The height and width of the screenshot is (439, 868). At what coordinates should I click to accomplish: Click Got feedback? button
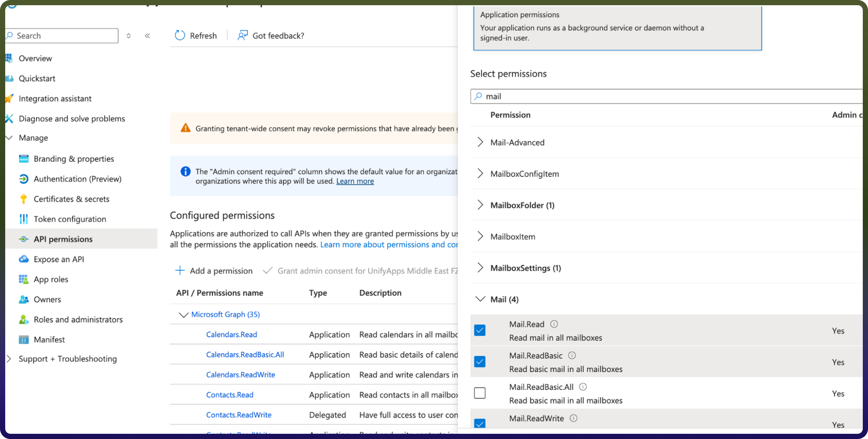[x=271, y=36]
